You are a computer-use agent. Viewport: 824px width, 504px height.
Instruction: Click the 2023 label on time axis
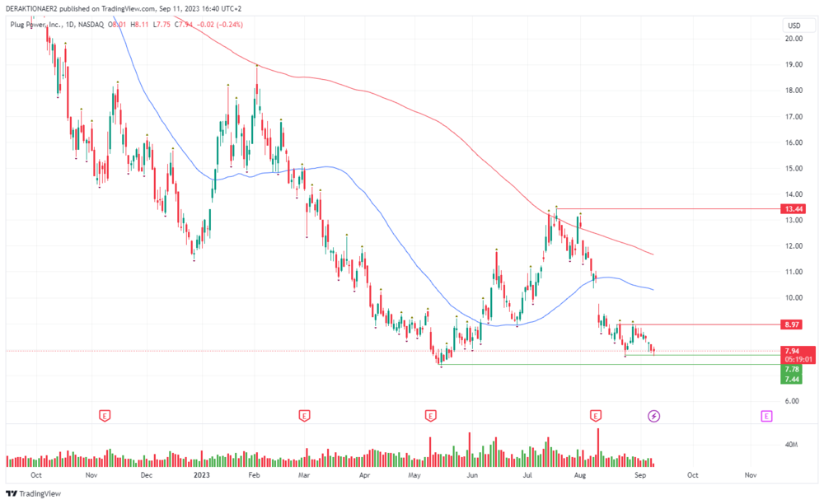click(201, 475)
